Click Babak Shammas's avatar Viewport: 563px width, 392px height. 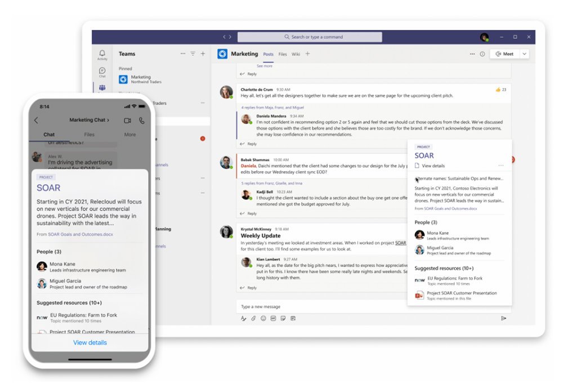pyautogui.click(x=226, y=162)
